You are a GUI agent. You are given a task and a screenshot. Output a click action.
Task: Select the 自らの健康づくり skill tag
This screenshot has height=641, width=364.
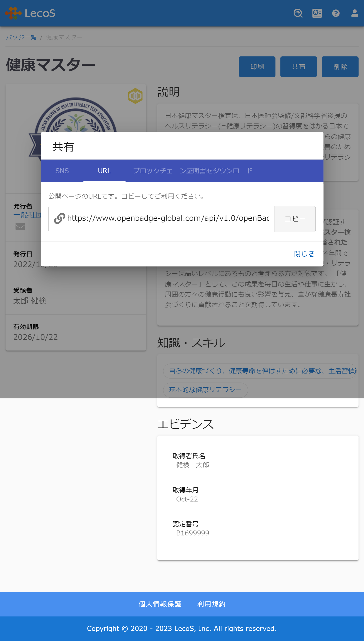259,371
